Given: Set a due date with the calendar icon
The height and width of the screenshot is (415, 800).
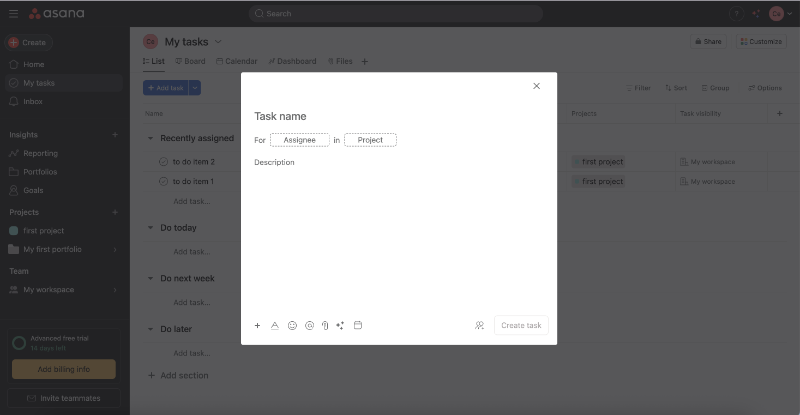Looking at the screenshot, I should pos(358,325).
